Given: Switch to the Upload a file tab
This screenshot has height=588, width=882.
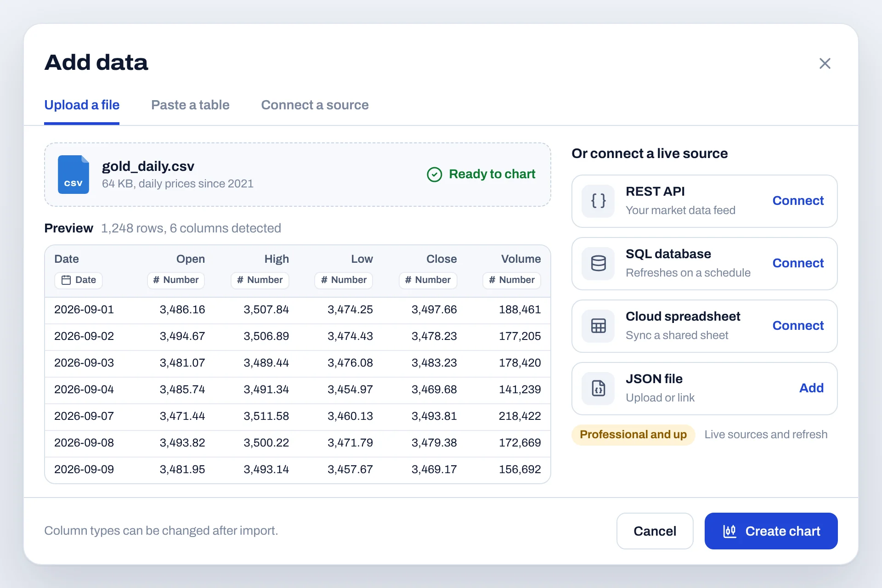Looking at the screenshot, I should (82, 105).
